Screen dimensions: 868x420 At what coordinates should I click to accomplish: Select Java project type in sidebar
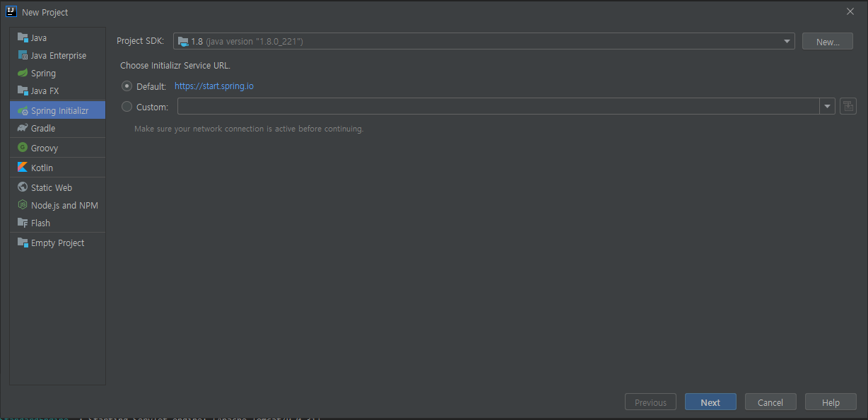57,37
